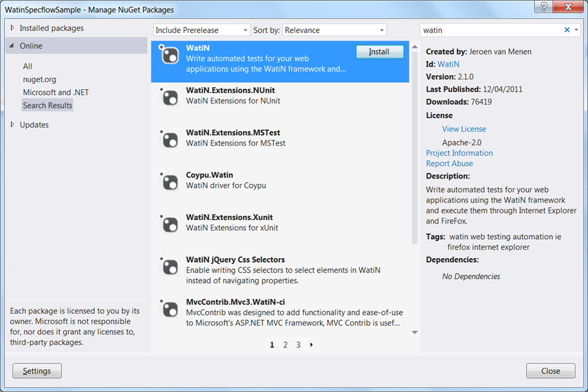
Task: Click the WatiN.Extensions.Xunit package icon
Action: (x=169, y=225)
